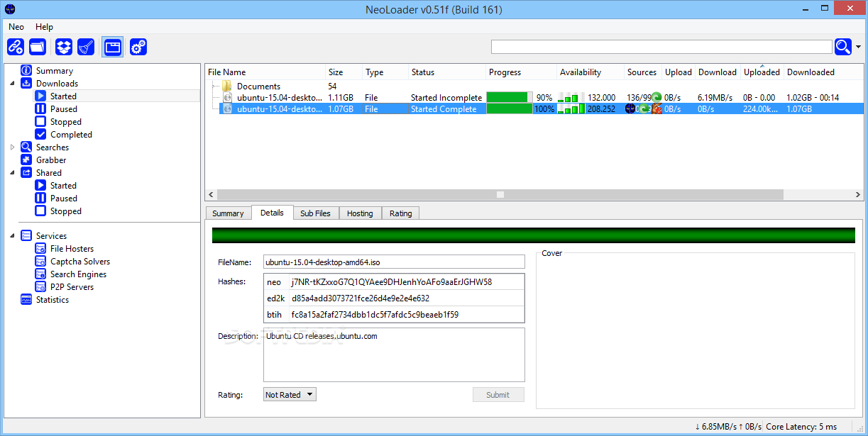Image resolution: width=868 pixels, height=436 pixels.
Task: Open Search Engines under Services
Action: (78, 274)
